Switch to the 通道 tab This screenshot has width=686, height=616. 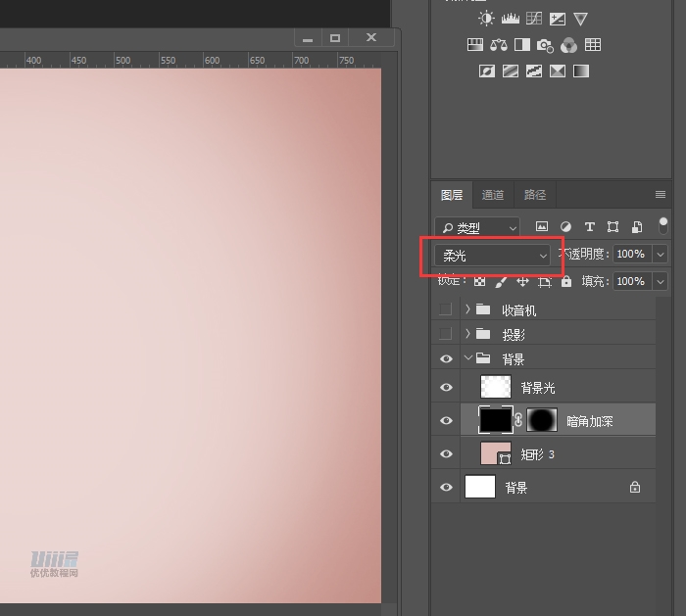(493, 195)
